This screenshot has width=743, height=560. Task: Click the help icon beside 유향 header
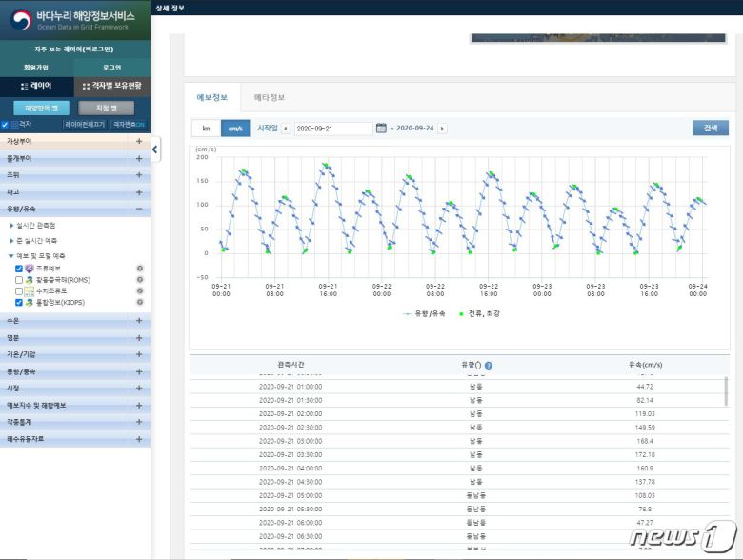point(489,365)
